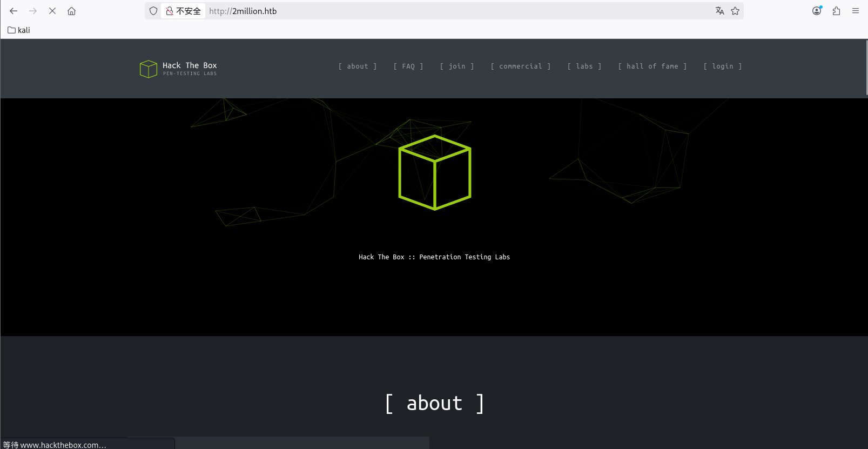Open the extensions puzzle icon
This screenshot has height=449, width=868.
click(836, 11)
